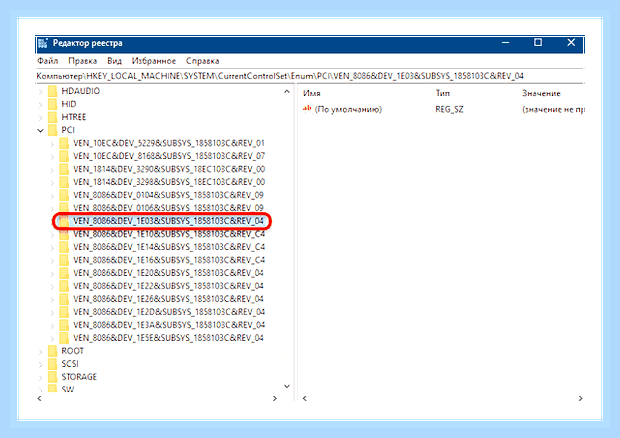This screenshot has width=620, height=438.
Task: Click folder icon of VEN_1814&DEV_3298
Action: coord(64,182)
